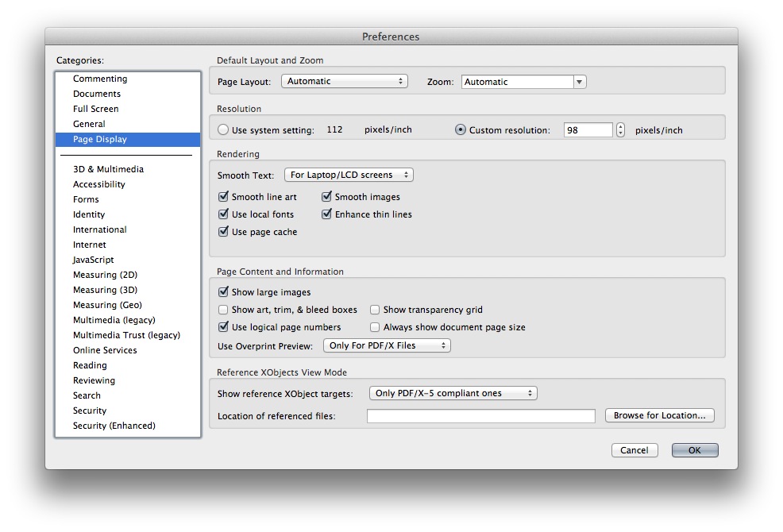783x532 pixels.
Task: Uncheck Use local fonts
Action: click(224, 214)
